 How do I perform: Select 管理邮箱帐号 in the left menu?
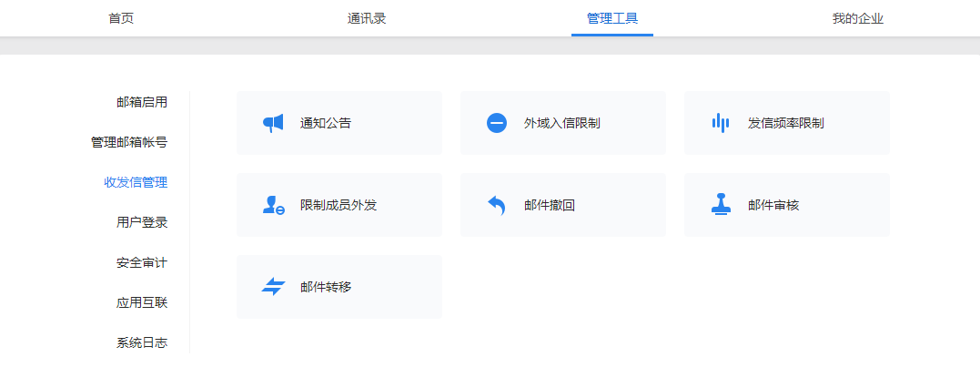[129, 142]
